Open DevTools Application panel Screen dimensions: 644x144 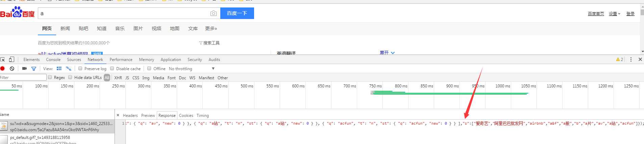(171, 60)
